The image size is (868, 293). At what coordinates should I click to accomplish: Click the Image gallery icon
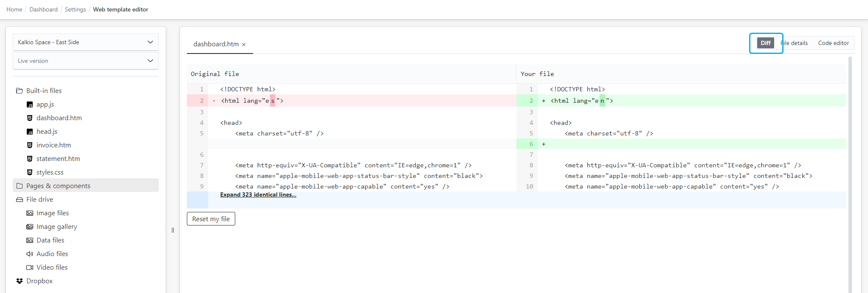pos(30,227)
